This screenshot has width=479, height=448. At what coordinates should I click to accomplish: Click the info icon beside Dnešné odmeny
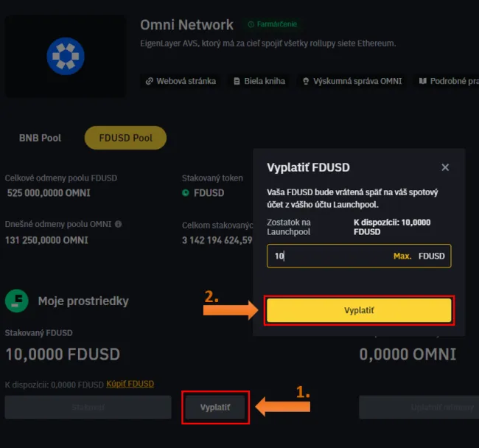[x=118, y=224]
